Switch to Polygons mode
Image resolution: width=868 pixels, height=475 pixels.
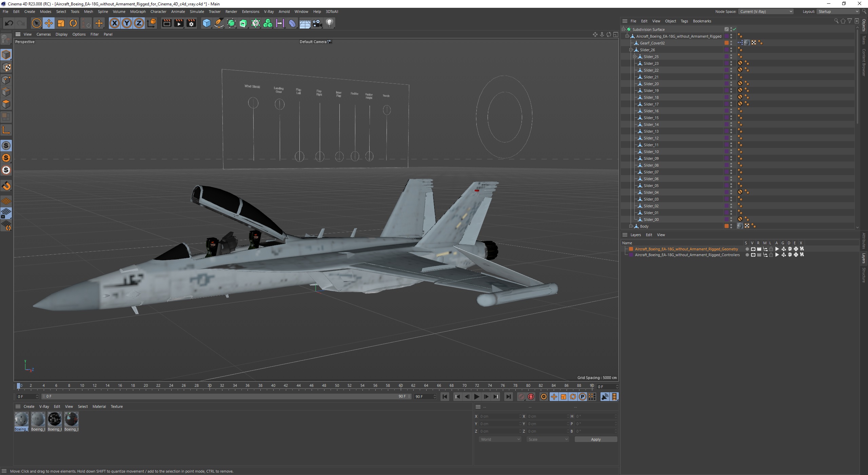6,104
